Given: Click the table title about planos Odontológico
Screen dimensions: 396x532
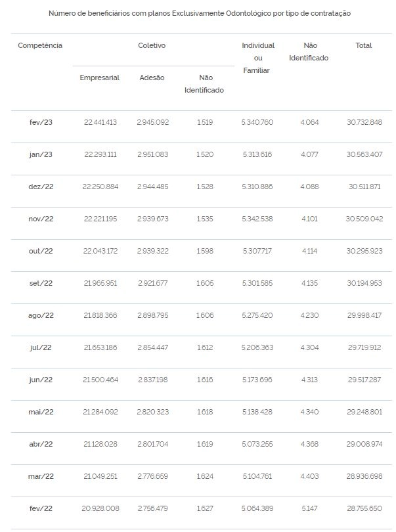Looking at the screenshot, I should tap(200, 14).
